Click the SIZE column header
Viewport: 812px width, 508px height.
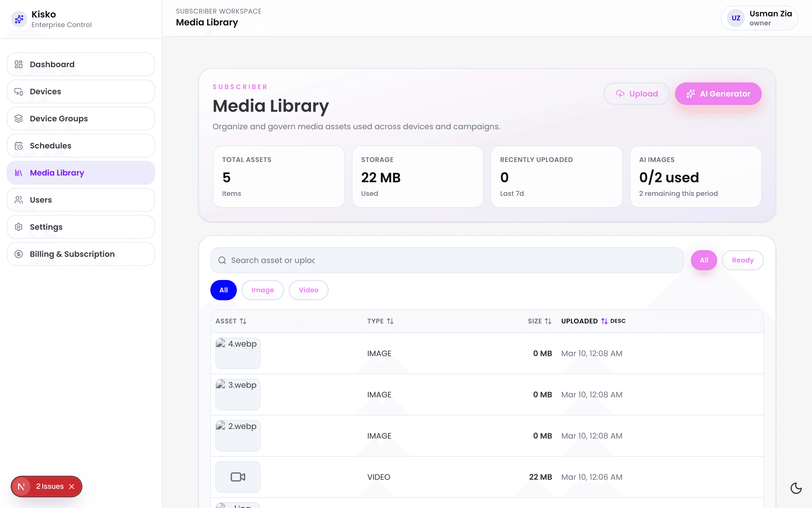[540, 321]
